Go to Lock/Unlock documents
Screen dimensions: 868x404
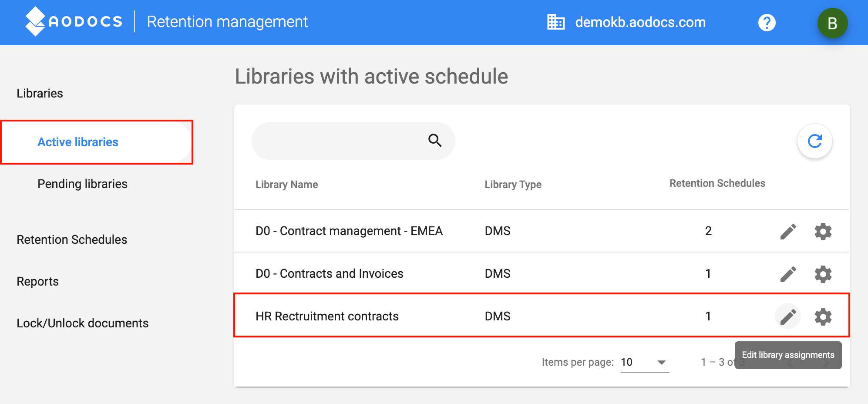(x=82, y=323)
